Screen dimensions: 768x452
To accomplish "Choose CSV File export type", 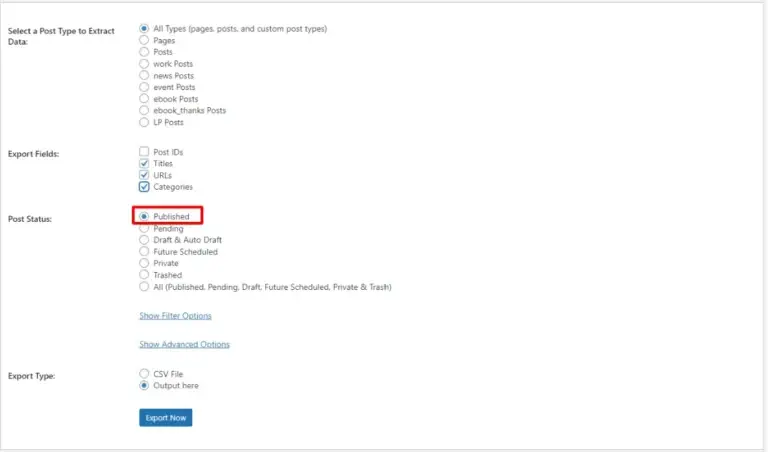I will [144, 374].
